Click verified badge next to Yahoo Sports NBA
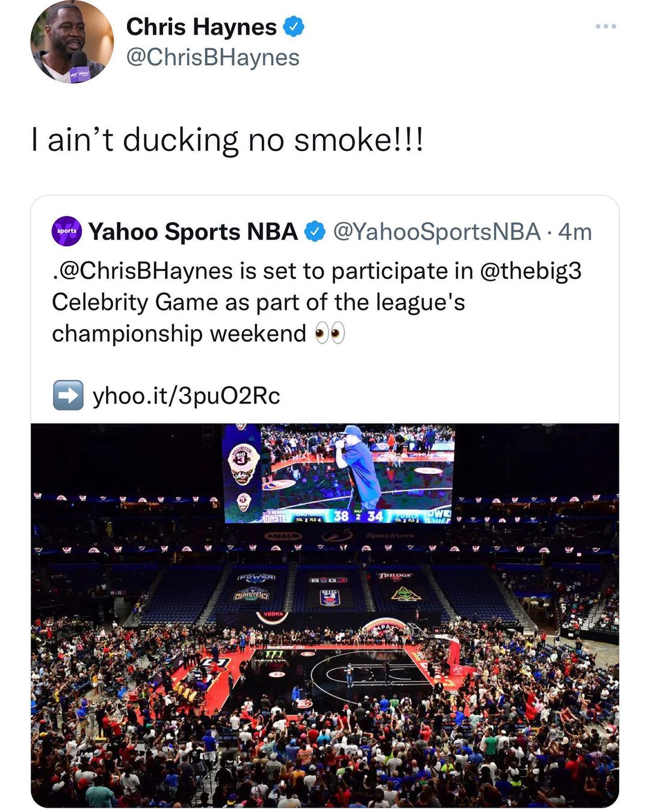This screenshot has height=812, width=650. pos(315,232)
